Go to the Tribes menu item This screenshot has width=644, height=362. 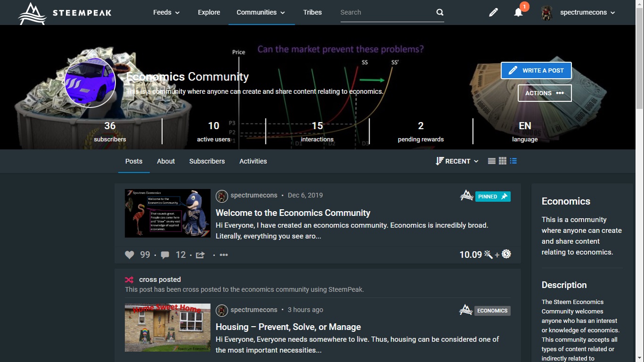coord(313,13)
